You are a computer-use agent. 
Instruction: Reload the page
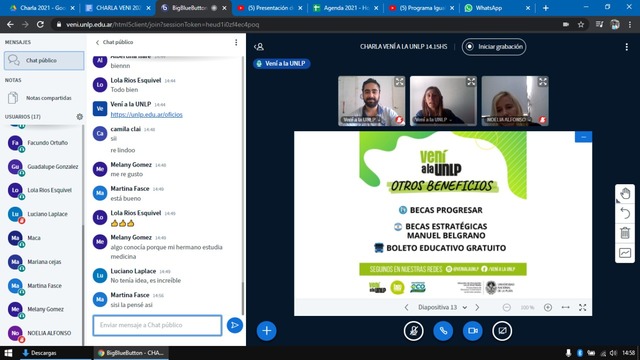pyautogui.click(x=40, y=24)
